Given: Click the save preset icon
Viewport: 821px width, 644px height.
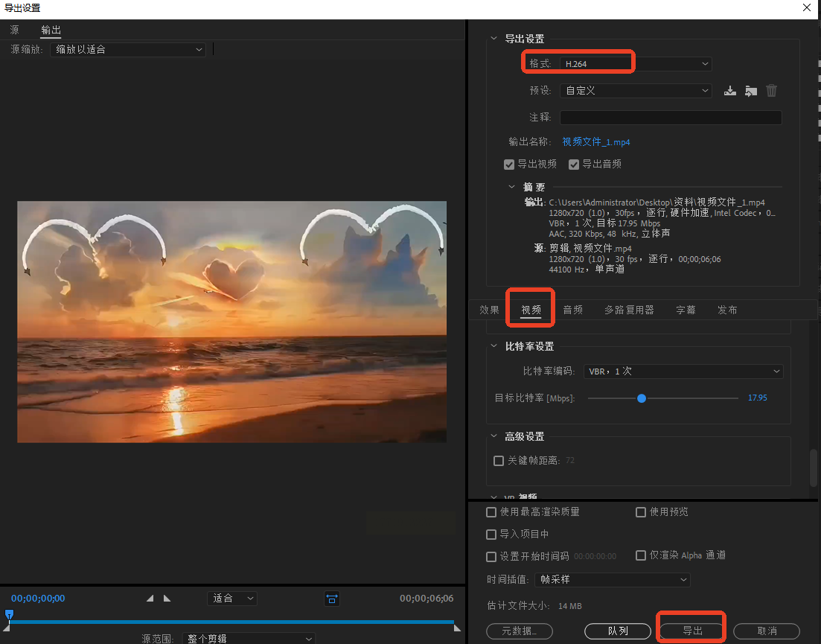Looking at the screenshot, I should (x=729, y=91).
